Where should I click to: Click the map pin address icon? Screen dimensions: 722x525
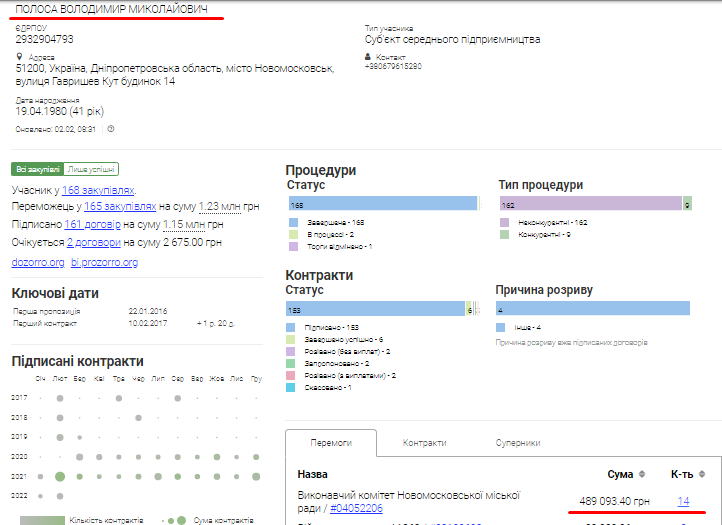(x=19, y=57)
